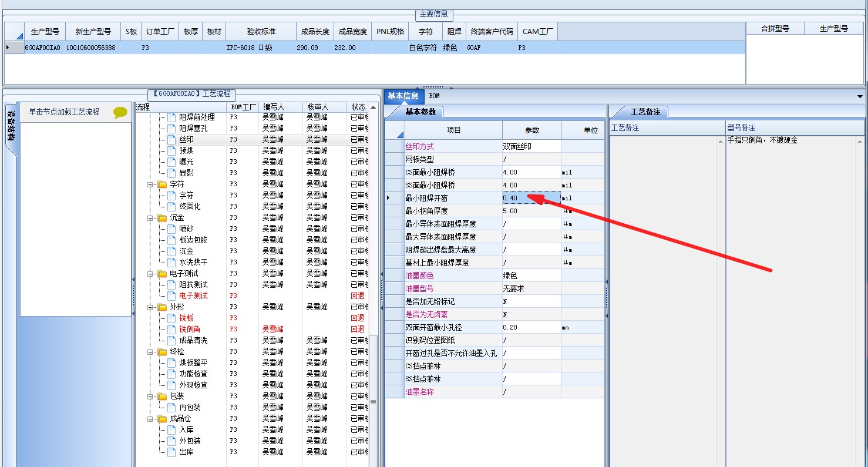Click the folder icon of 终检 group

point(162,351)
